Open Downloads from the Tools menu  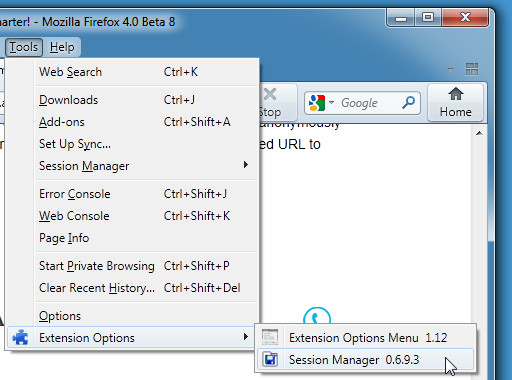pyautogui.click(x=147, y=100)
